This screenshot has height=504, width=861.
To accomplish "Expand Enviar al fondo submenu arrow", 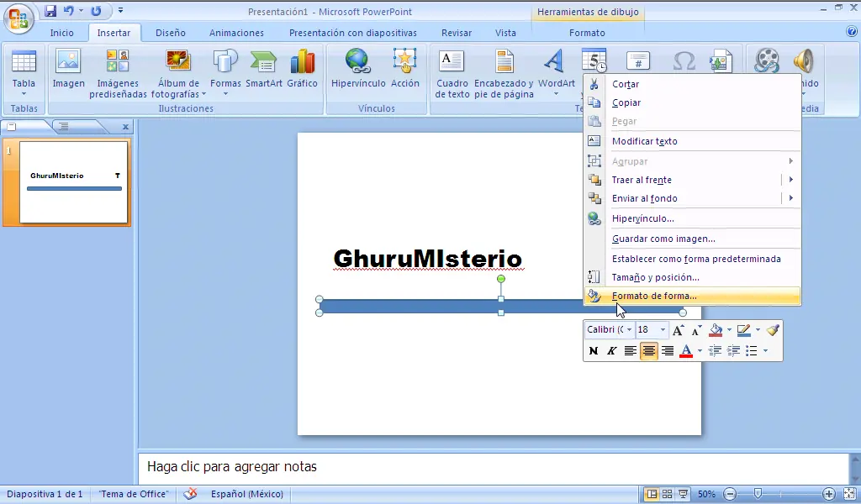I will tap(790, 198).
